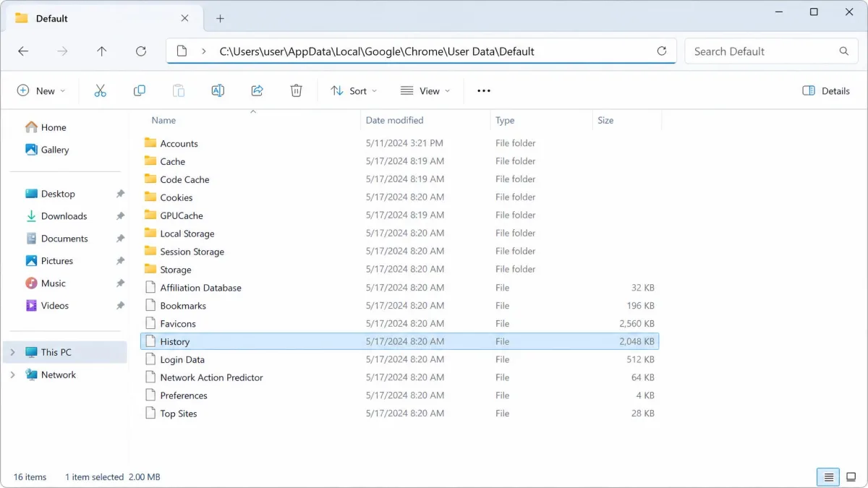868x488 pixels.
Task: Close the Default tab
Action: pyautogui.click(x=185, y=18)
